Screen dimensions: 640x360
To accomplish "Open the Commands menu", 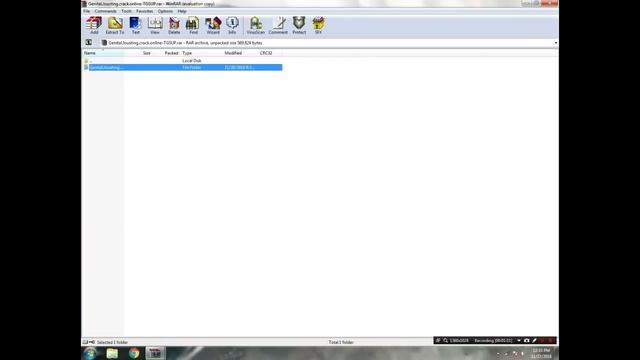I will (x=105, y=11).
